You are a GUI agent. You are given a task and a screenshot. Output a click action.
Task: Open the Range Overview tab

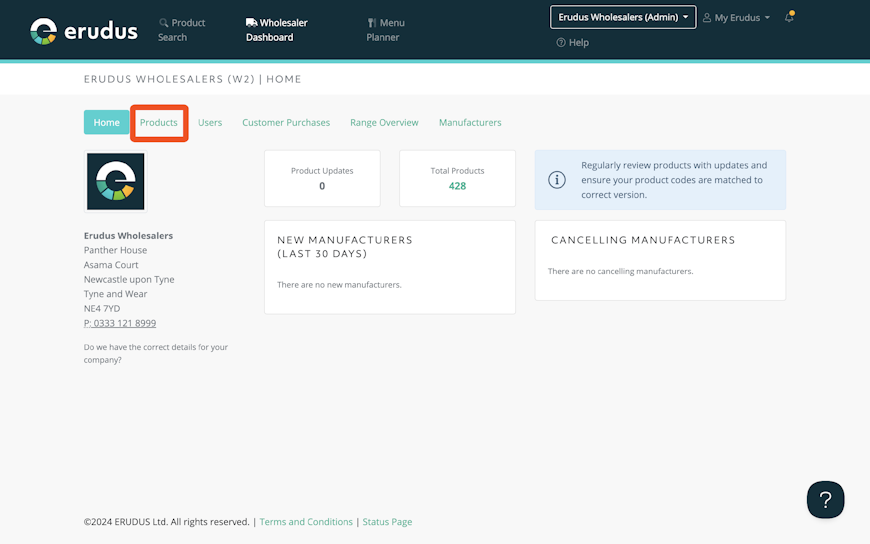[384, 123]
